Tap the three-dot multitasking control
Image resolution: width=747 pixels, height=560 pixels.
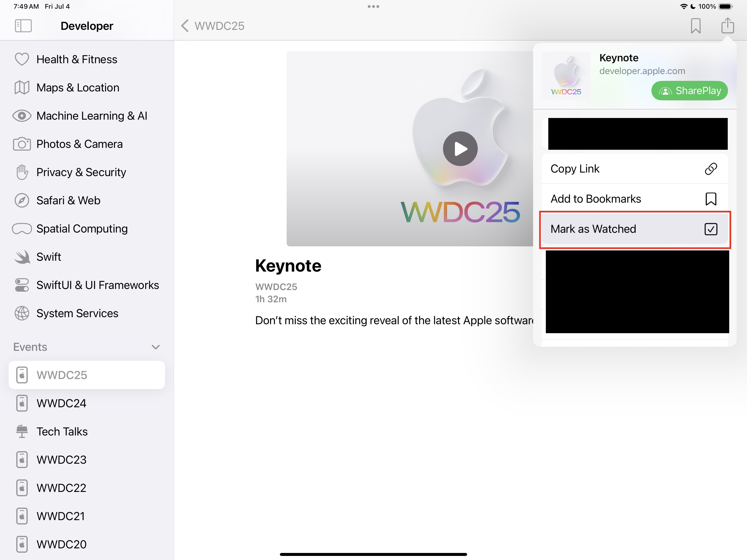point(373,7)
